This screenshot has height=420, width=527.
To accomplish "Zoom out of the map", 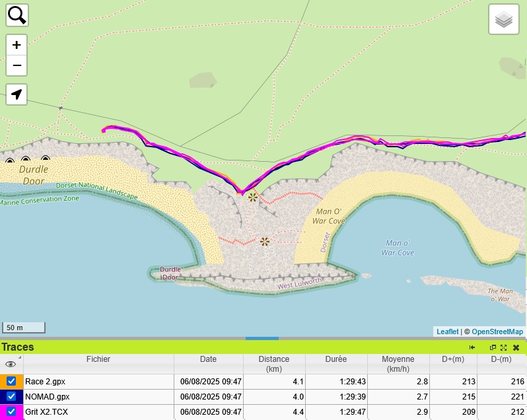I will pos(17,65).
